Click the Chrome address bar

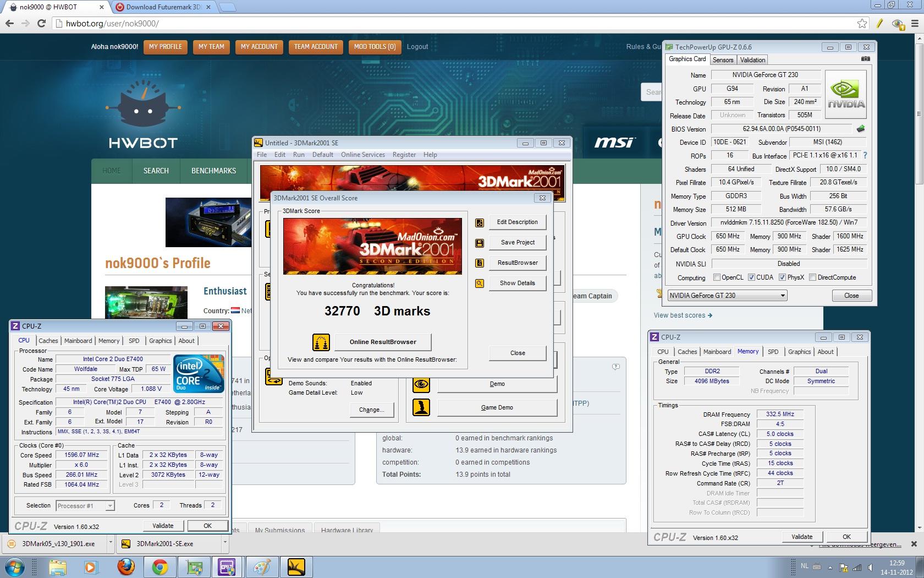459,23
